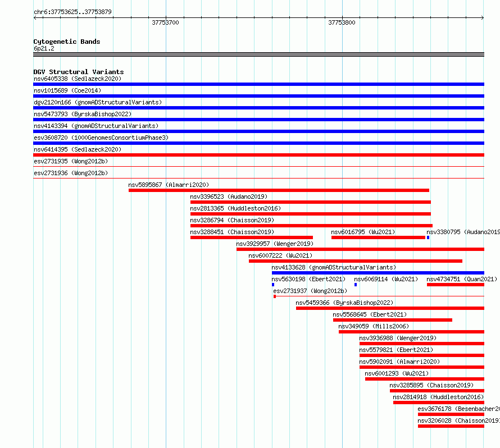Click the small blue marker under nsv3380795

coord(428,237)
